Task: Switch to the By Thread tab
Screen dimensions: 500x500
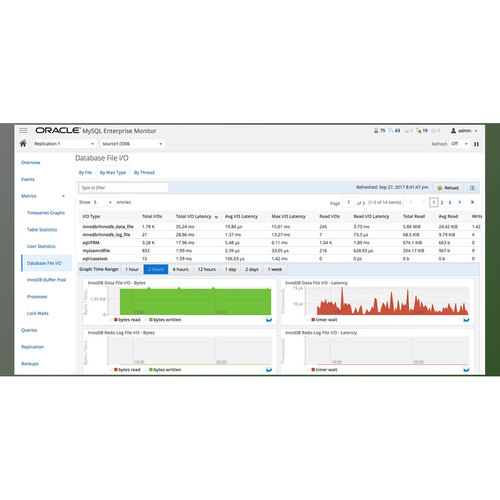Action: pyautogui.click(x=144, y=172)
